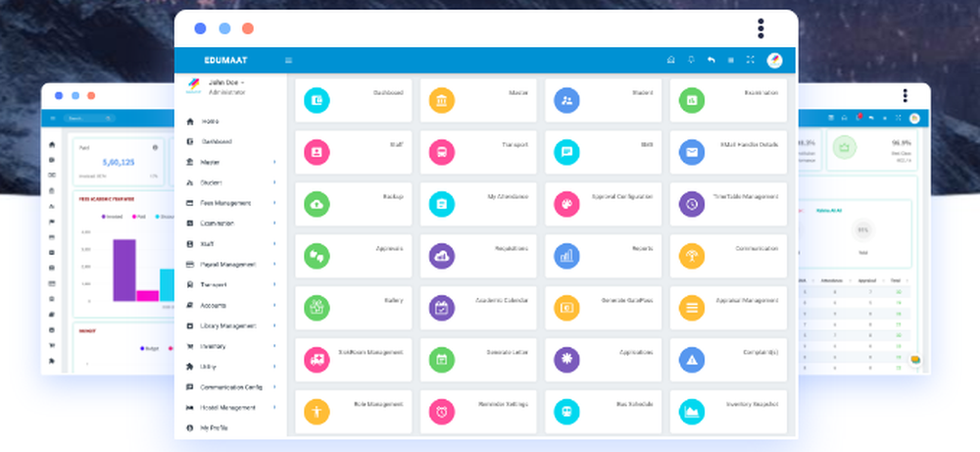Open the Examination card's green icon
980x452 pixels.
point(692,100)
